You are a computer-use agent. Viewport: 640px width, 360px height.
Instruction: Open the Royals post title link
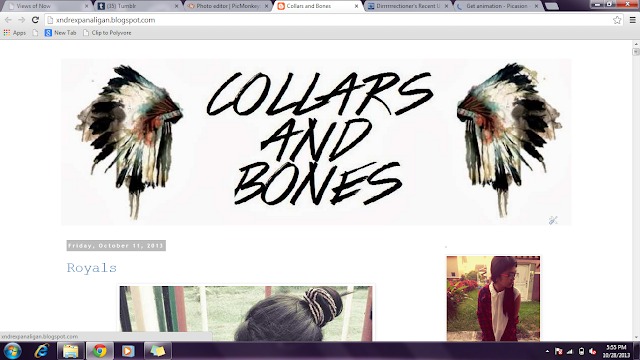(92, 268)
